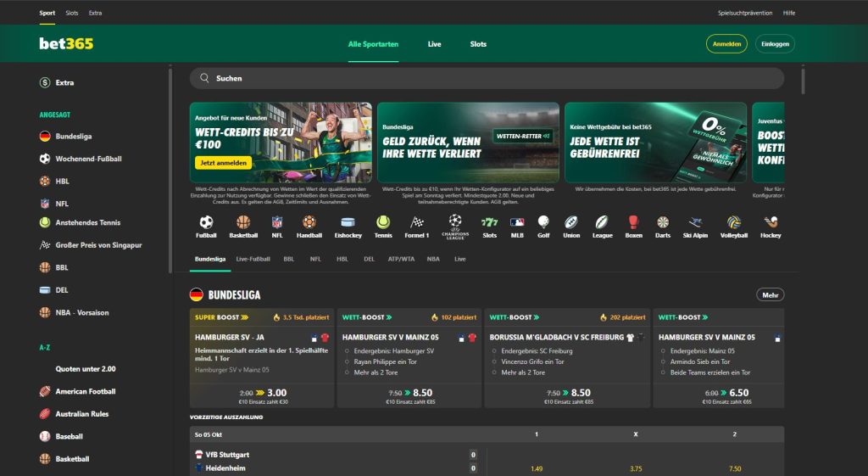Select the Super Boost 3.00 odds
Image resolution: width=868 pixels, height=476 pixels.
pos(263,395)
